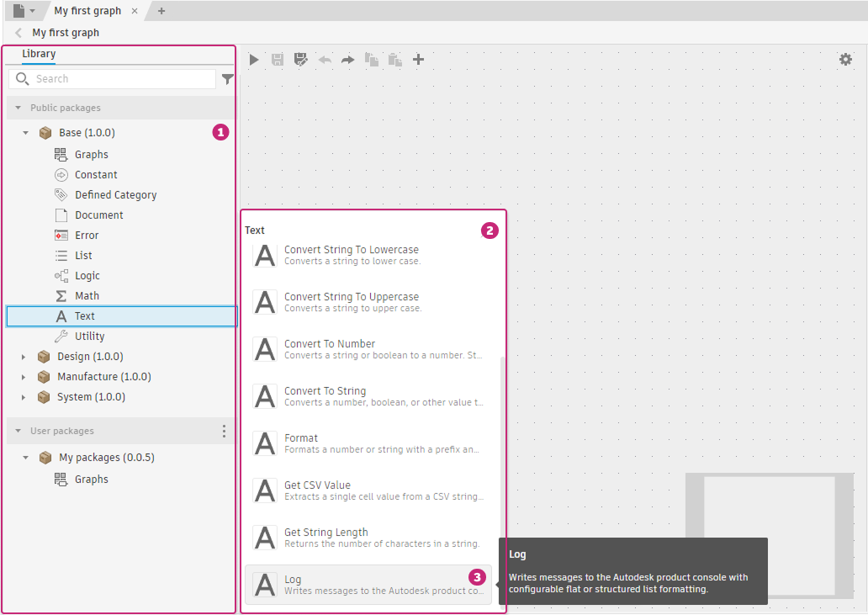Open a new tab with the plus

(161, 11)
